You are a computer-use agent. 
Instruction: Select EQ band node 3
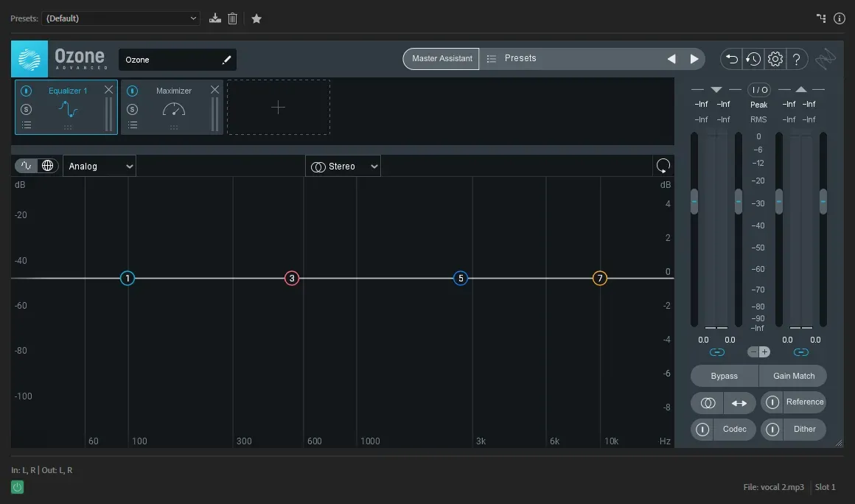point(292,279)
